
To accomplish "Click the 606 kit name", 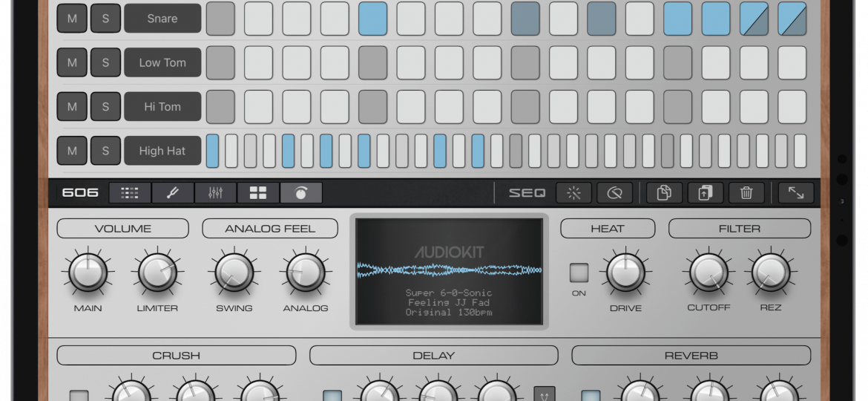I will (80, 193).
